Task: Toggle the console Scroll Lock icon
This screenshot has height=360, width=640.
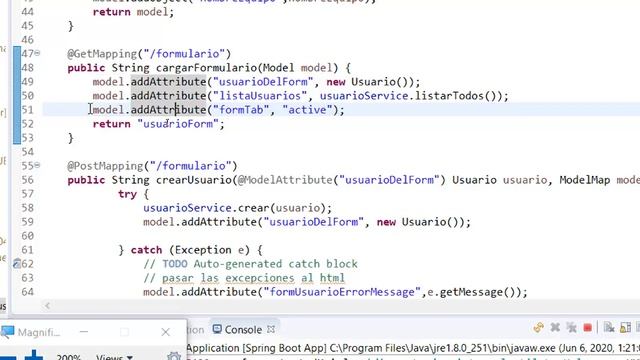Action: pos(625,327)
